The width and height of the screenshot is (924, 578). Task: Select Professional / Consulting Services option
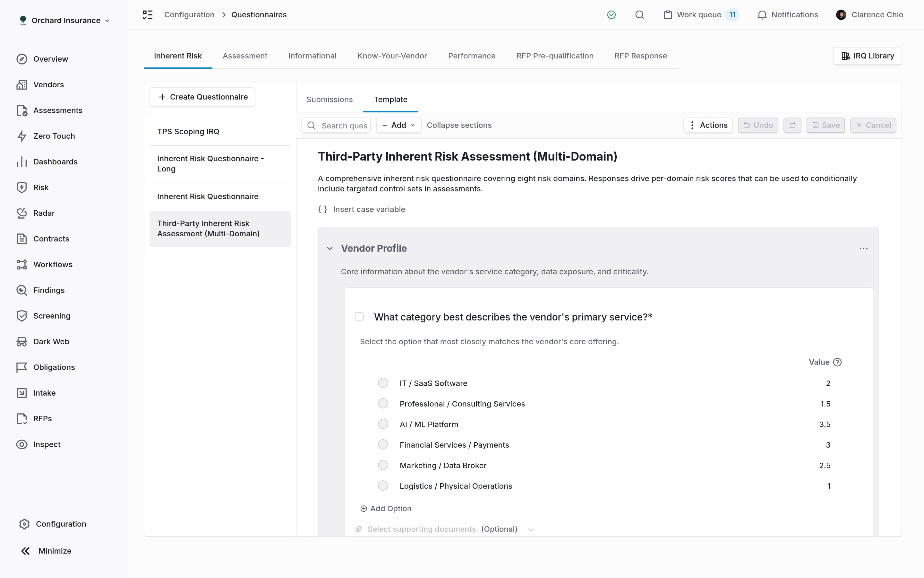tap(383, 403)
